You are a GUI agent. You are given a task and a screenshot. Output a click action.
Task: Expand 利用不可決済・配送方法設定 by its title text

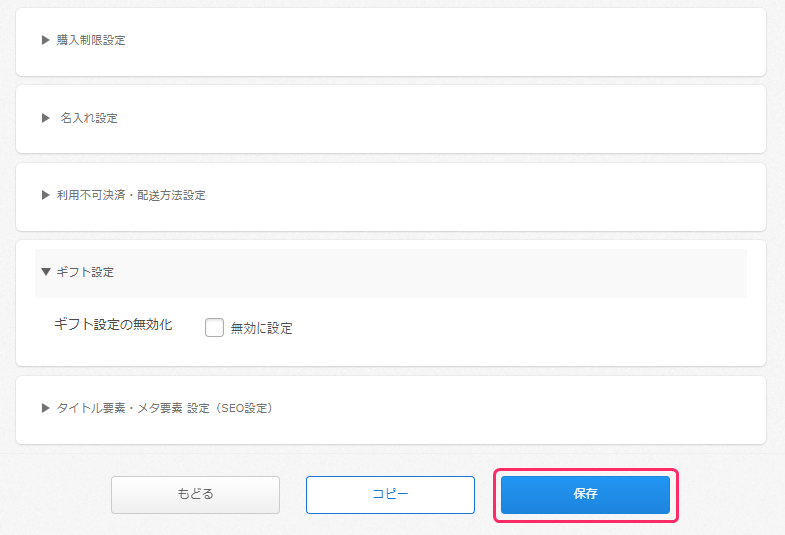(x=131, y=195)
